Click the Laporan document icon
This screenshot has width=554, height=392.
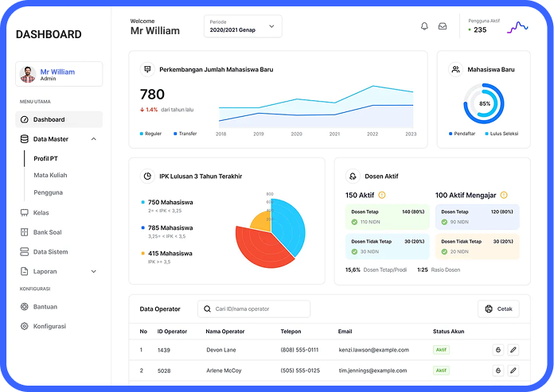[x=25, y=271]
